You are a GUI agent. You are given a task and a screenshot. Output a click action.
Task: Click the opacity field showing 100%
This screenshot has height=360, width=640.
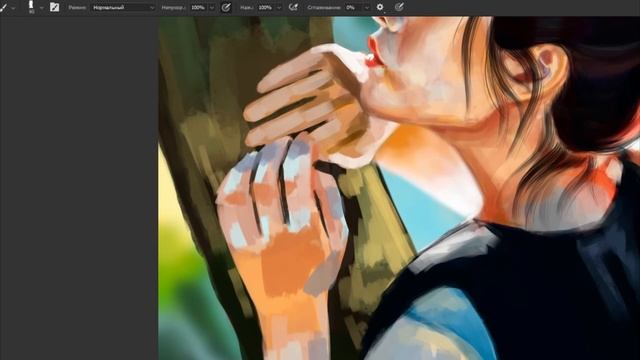[x=199, y=7]
